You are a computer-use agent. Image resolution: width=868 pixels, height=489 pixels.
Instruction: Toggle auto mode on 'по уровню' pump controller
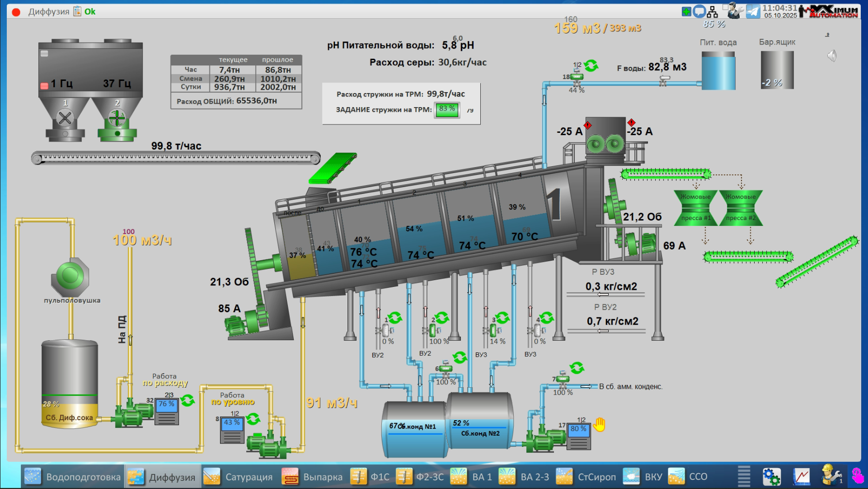[253, 419]
